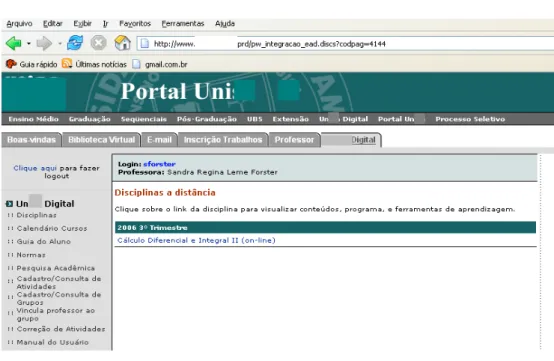
Task: Click the 'Disciplinas a distância' heading
Action: pos(165,193)
